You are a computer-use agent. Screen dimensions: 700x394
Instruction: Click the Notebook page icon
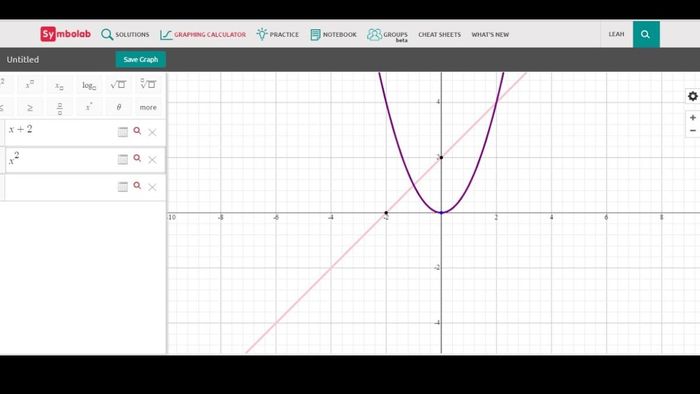[315, 34]
